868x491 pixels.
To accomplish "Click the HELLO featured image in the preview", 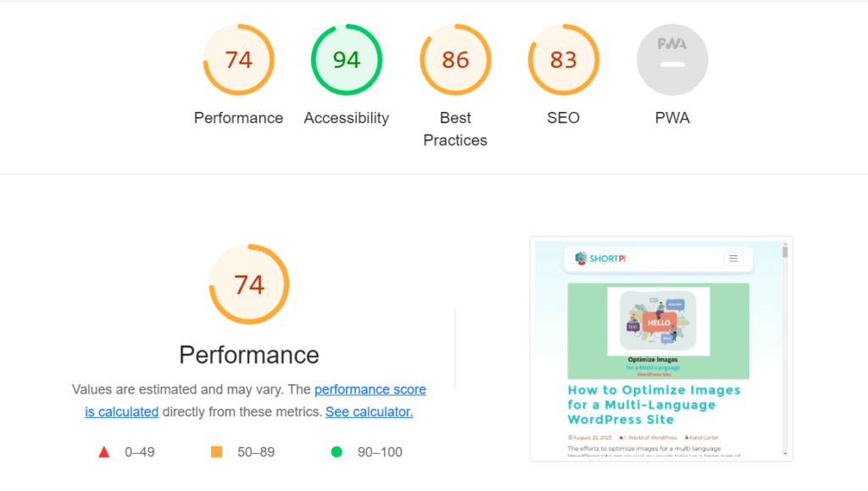I will pyautogui.click(x=659, y=324).
